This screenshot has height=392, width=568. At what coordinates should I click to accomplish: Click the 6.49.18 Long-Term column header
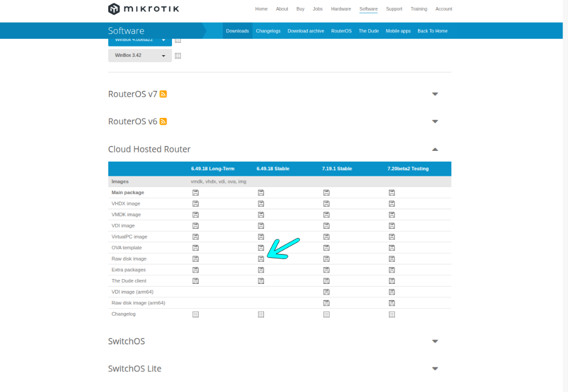tap(213, 169)
